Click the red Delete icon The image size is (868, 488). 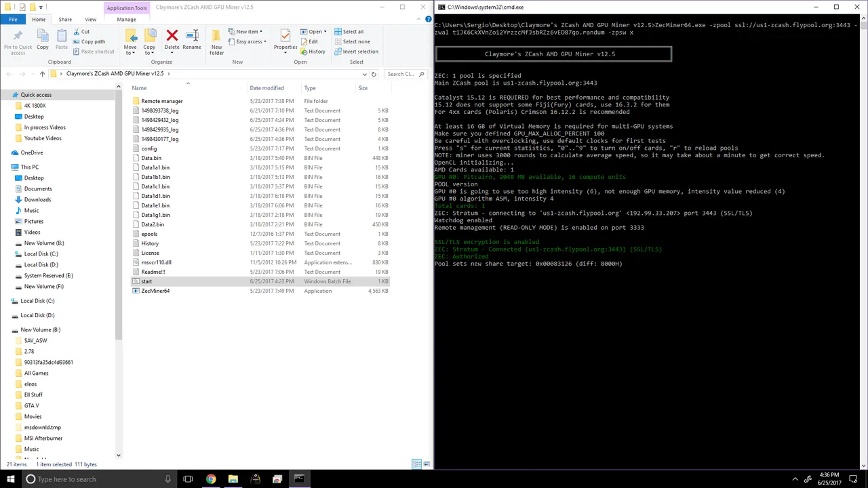tap(172, 35)
